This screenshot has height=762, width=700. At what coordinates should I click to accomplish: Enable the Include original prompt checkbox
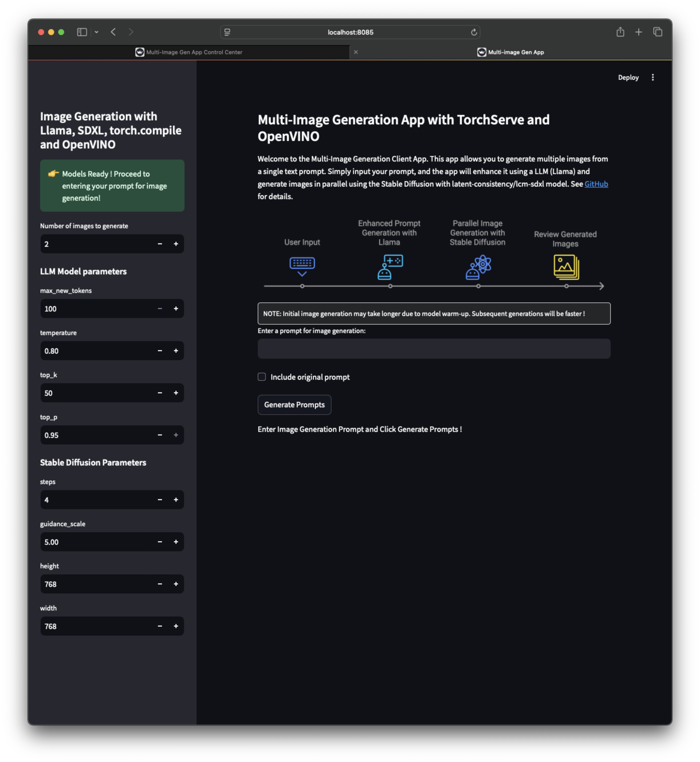pos(262,377)
